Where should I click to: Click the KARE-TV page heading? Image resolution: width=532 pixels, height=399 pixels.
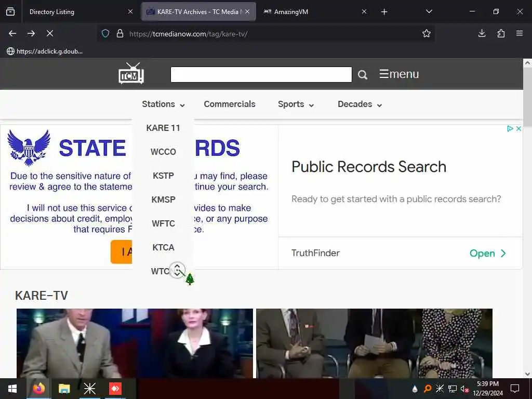click(42, 295)
